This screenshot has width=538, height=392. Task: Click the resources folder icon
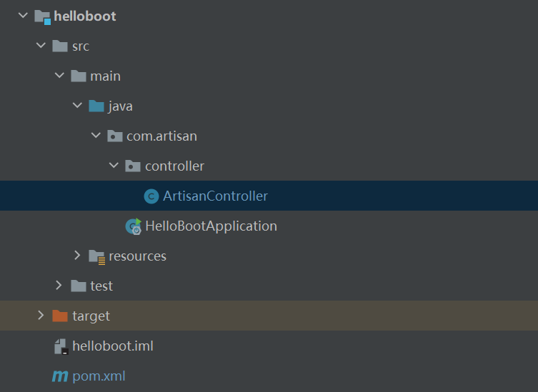point(96,256)
